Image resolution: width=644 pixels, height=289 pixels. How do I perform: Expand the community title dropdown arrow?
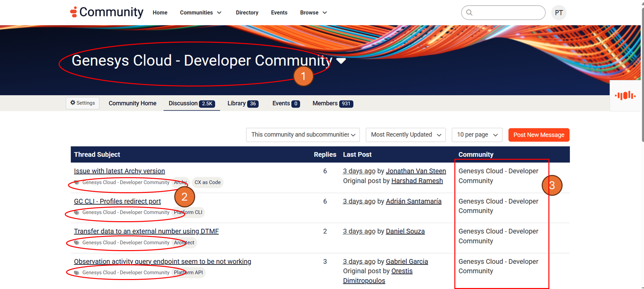[x=341, y=60]
